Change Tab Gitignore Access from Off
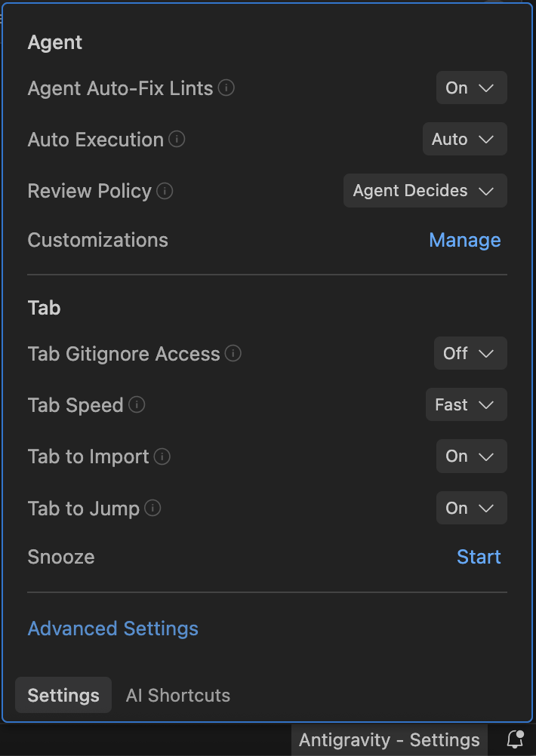 click(470, 353)
